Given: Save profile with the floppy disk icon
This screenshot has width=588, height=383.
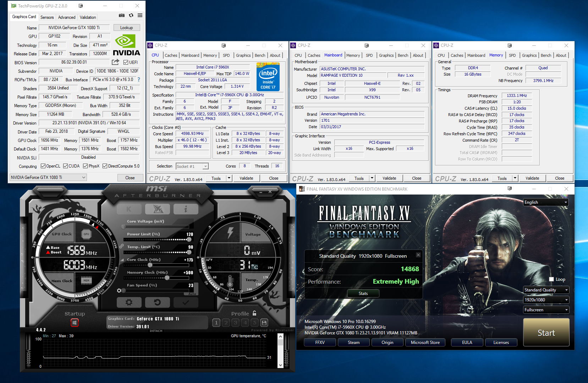Looking at the screenshot, I should [264, 323].
